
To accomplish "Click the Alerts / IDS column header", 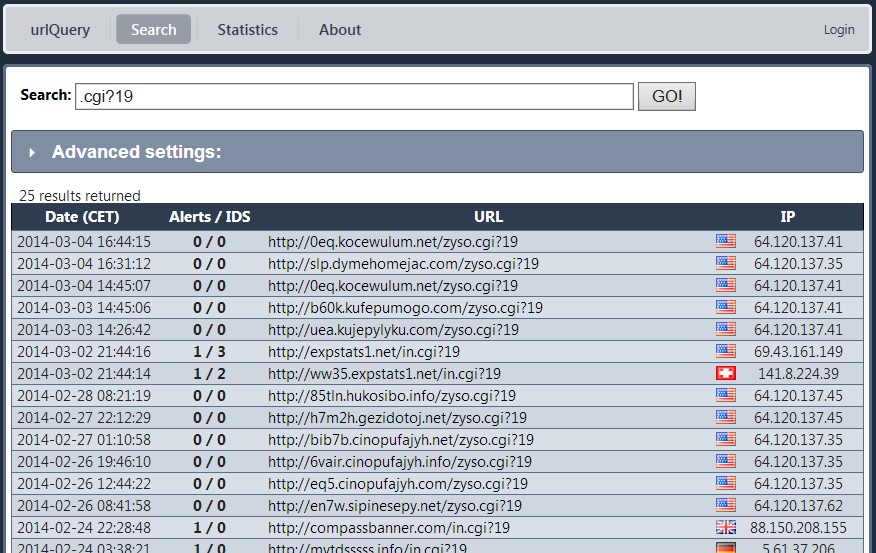I will (209, 216).
